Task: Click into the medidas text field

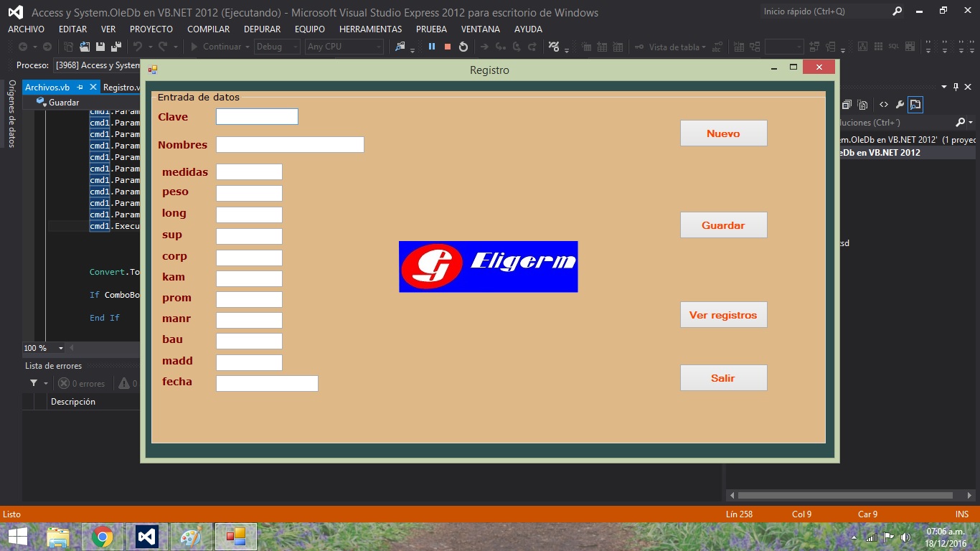Action: click(x=249, y=172)
